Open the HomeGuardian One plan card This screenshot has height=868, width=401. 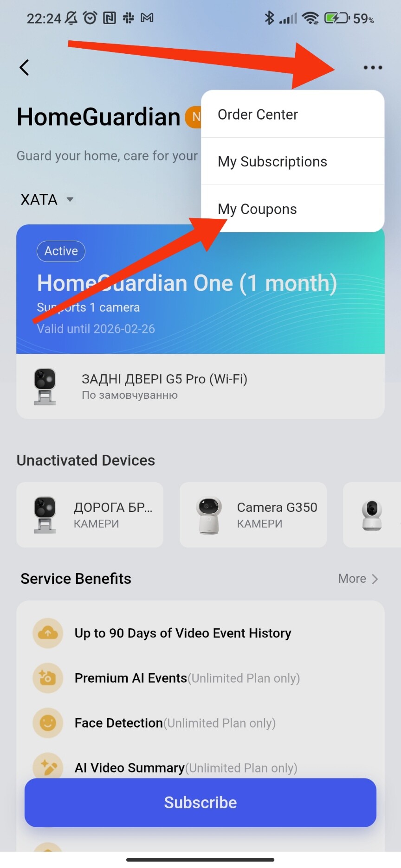click(x=200, y=289)
